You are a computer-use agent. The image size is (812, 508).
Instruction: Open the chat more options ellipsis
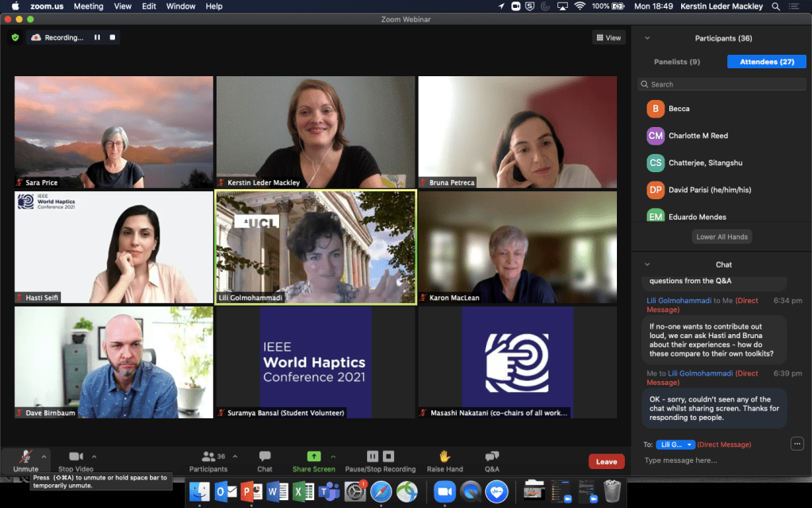pos(797,444)
